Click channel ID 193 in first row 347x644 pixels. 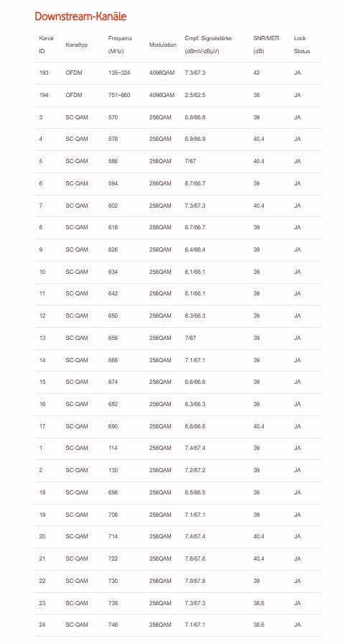(x=44, y=73)
